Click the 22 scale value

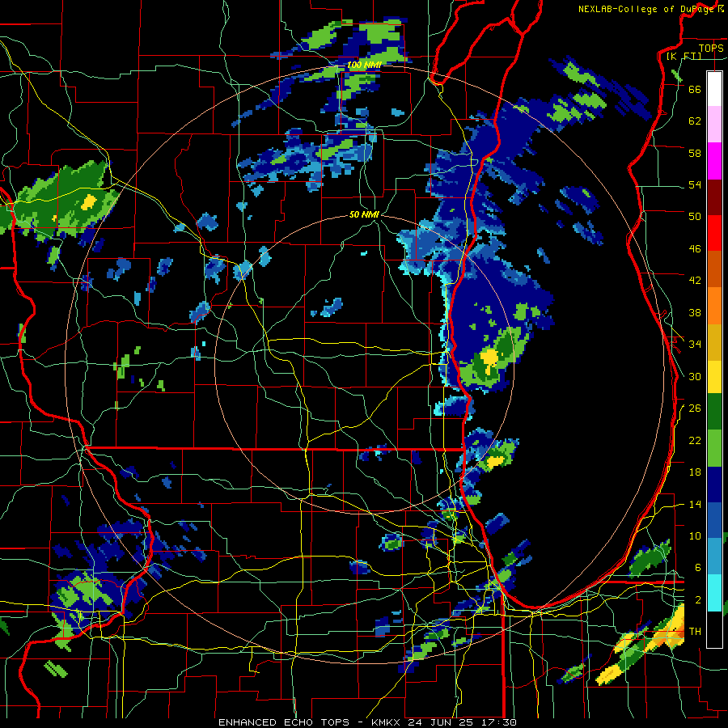695,440
